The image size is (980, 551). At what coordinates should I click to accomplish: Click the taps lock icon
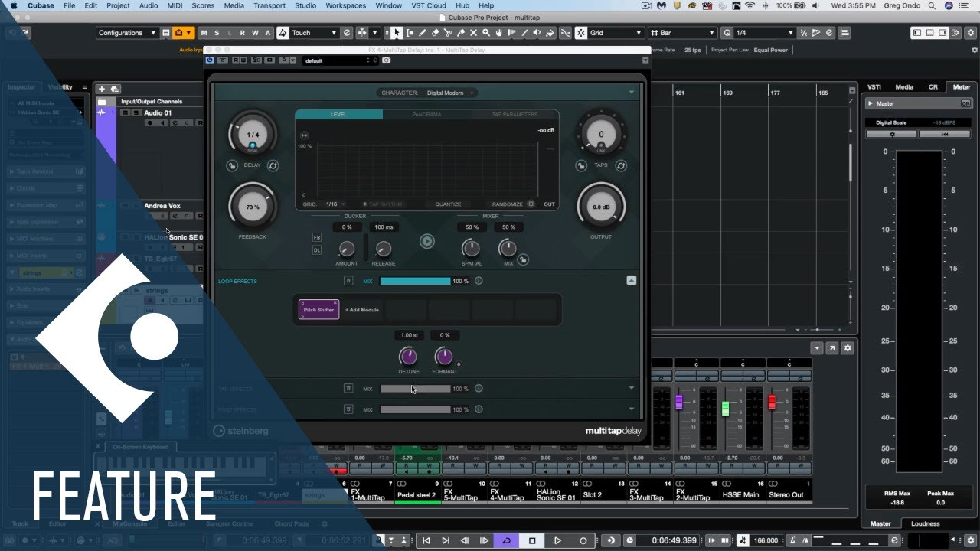[580, 165]
